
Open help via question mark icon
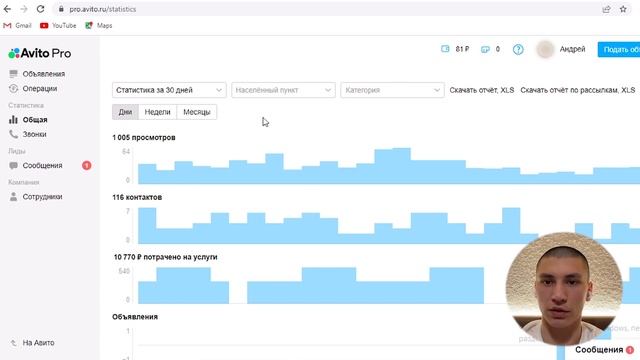518,49
